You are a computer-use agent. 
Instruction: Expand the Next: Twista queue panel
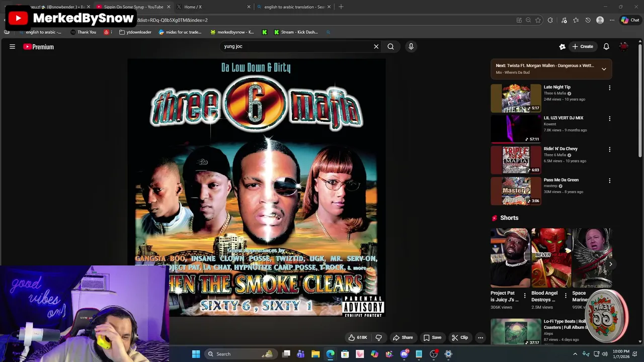(604, 69)
